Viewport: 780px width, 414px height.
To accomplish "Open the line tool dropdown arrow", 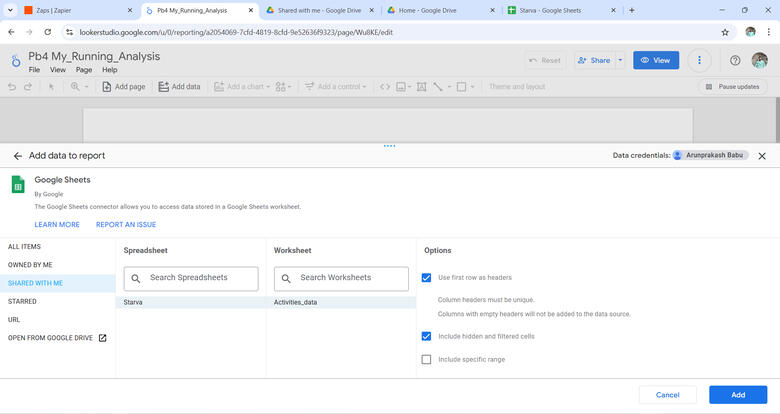I will 449,87.
